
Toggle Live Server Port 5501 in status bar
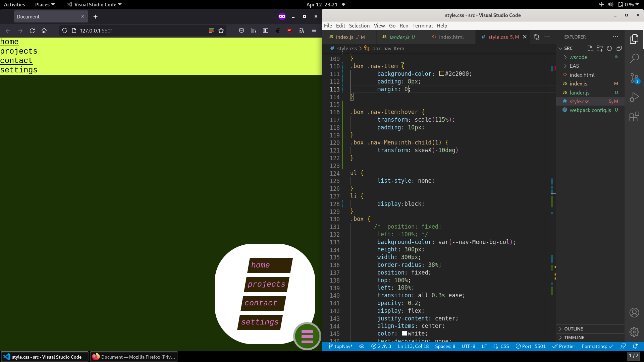click(x=531, y=346)
